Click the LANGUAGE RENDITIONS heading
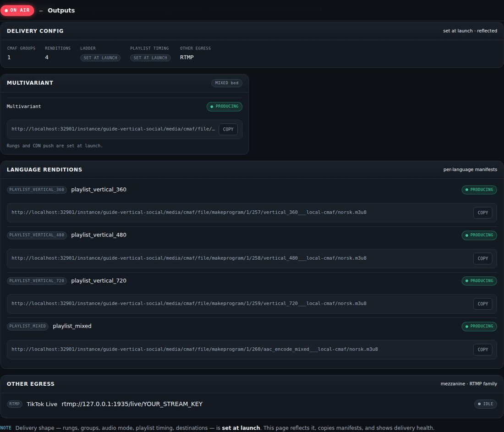Viewport: 504px width, 432px height. click(44, 170)
